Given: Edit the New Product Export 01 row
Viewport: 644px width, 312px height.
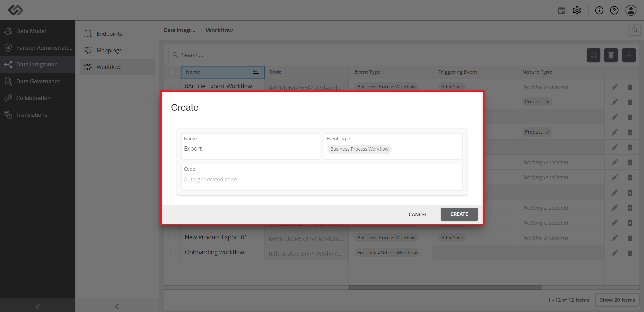Looking at the screenshot, I should click(615, 238).
